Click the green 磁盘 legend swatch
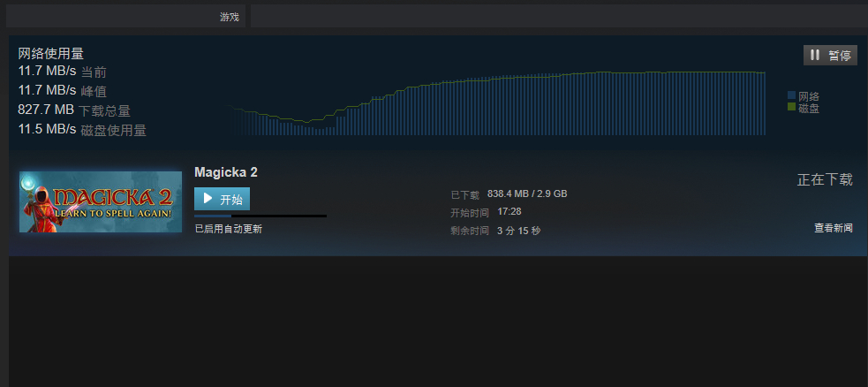The image size is (868, 387). [x=791, y=106]
